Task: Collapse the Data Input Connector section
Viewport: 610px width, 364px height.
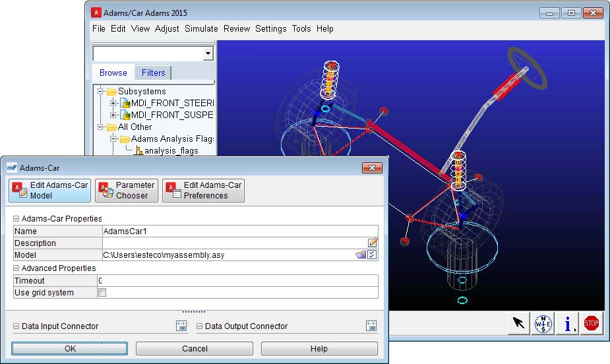Action: point(16,326)
